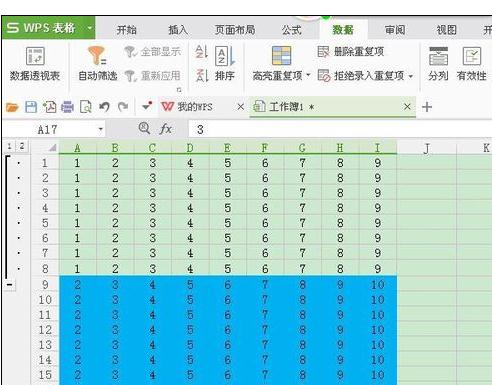This screenshot has height=385, width=492.
Task: Switch to outline level 1 button
Action: (9, 146)
